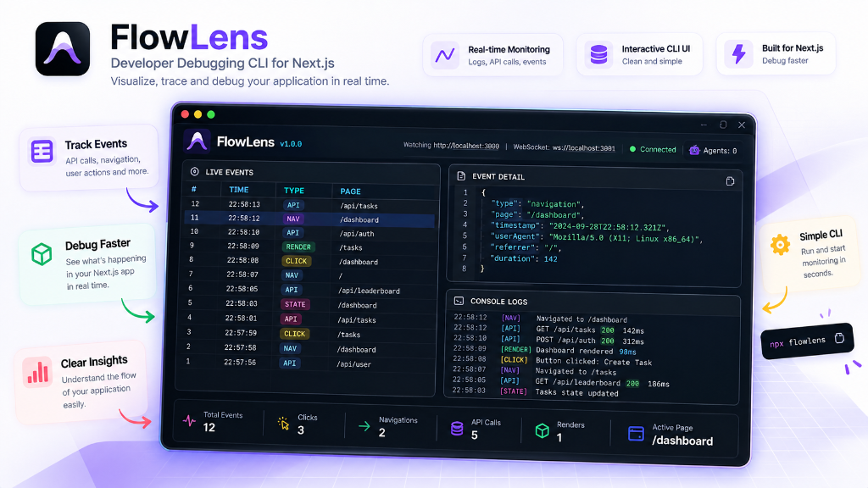Click the Real-time Monitoring waveform icon
Screen dimensions: 868x488
click(x=445, y=55)
